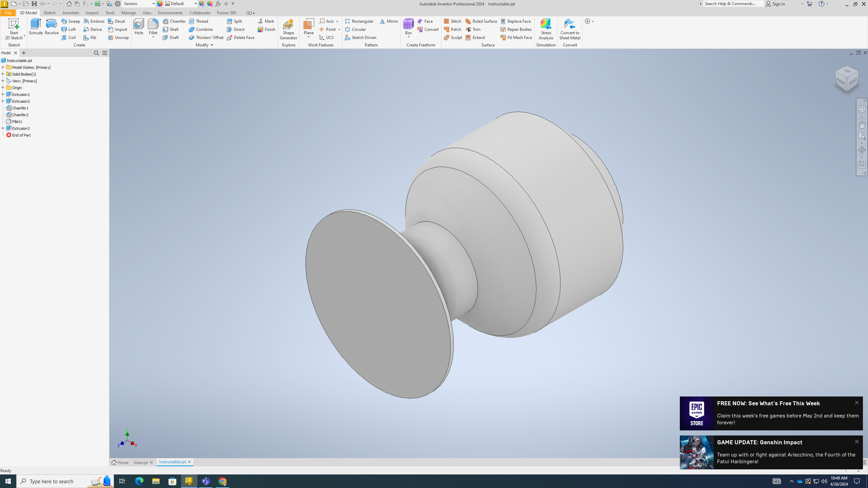This screenshot has height=488, width=868.
Task: Expand the Extrusion3 feature node
Action: (3, 128)
